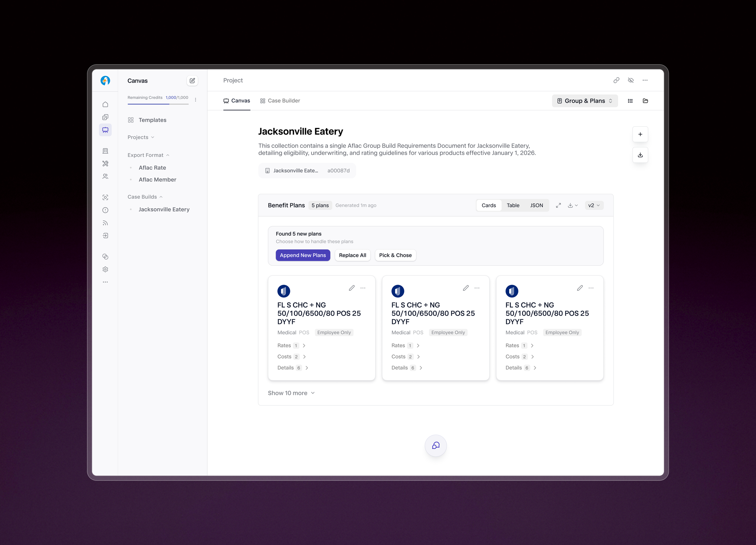Click the Replace All button
The height and width of the screenshot is (545, 756).
click(x=352, y=255)
